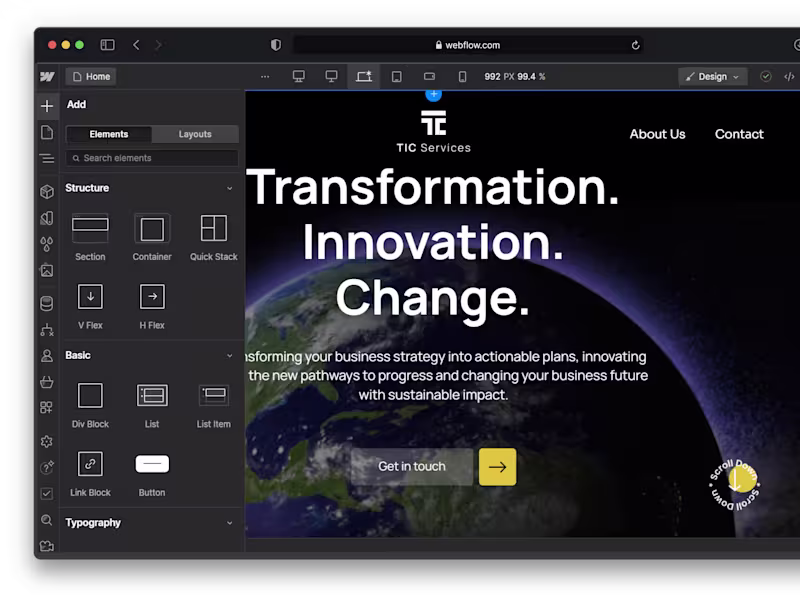Viewport: 800px width, 600px height.
Task: Click the blue plus add-section button on canvas
Action: [433, 94]
